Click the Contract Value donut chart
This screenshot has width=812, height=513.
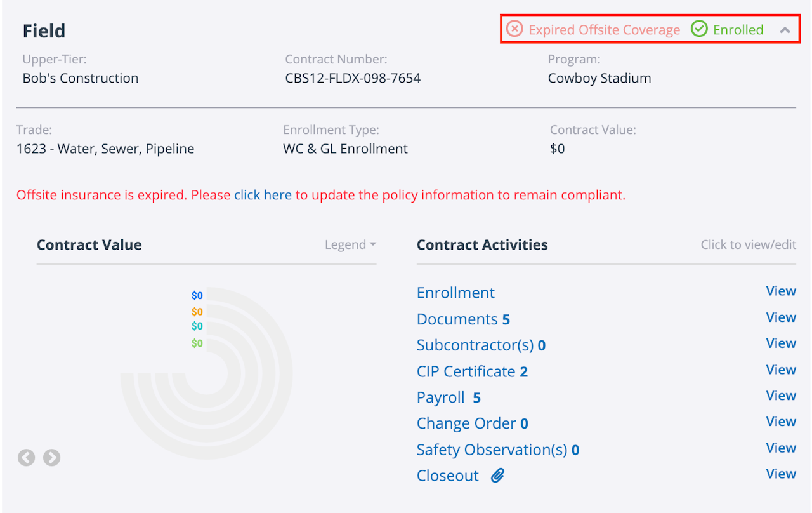(207, 373)
